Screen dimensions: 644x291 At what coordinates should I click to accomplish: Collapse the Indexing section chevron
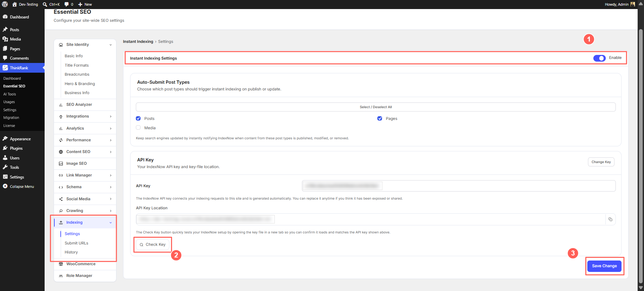tap(111, 223)
